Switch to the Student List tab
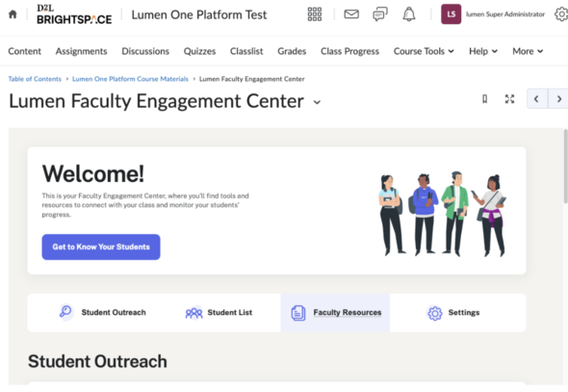Screen dimensions: 568x392 [218, 313]
